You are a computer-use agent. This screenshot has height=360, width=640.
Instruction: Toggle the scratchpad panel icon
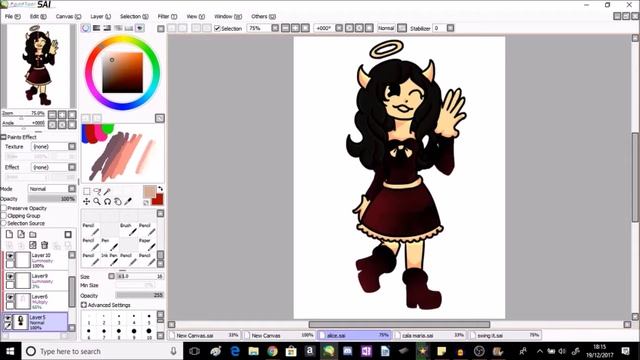(140, 28)
